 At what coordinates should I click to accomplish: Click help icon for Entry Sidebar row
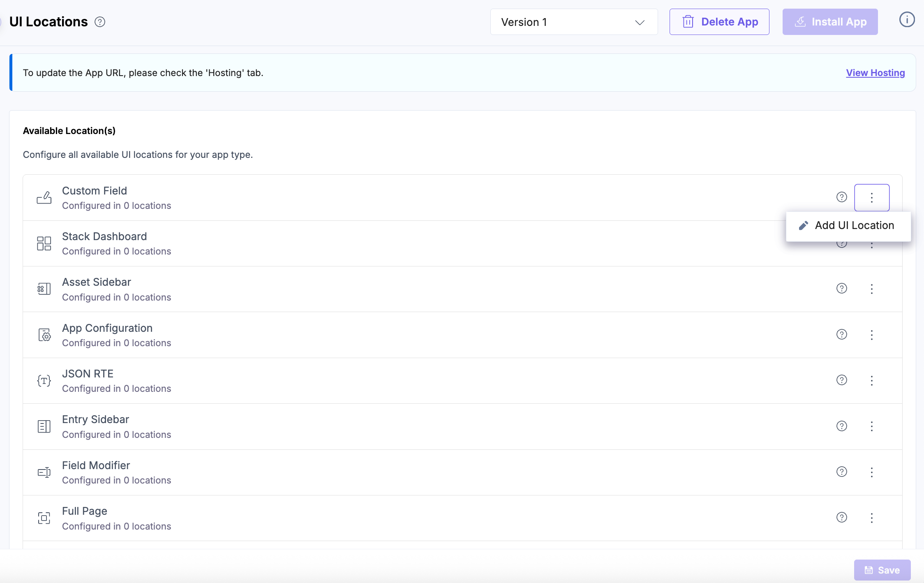pos(841,426)
